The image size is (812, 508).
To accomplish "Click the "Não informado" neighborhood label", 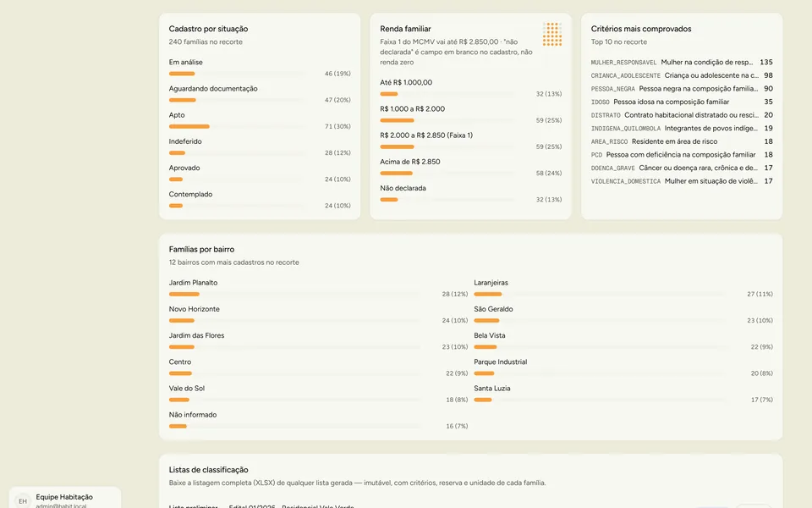I will pyautogui.click(x=193, y=415).
